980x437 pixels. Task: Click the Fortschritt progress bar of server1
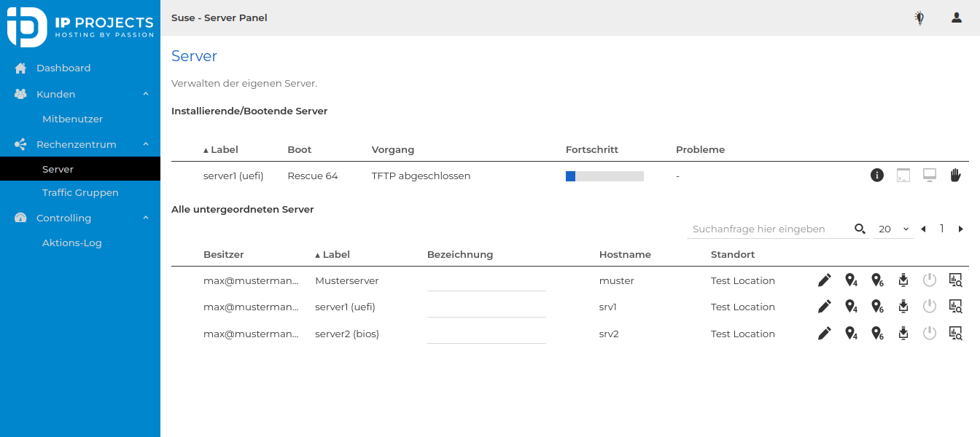coord(604,176)
